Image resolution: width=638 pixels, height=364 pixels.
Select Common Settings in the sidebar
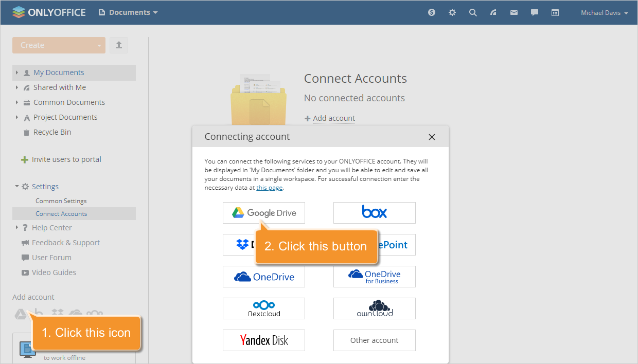pyautogui.click(x=61, y=201)
